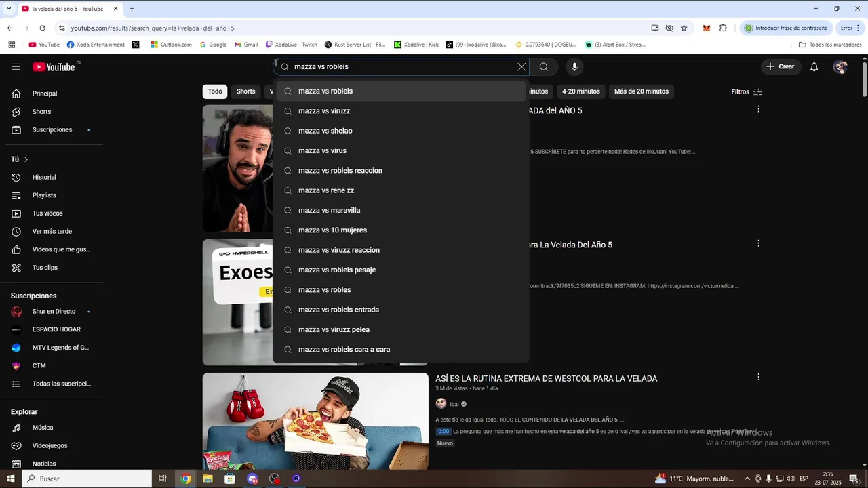The width and height of the screenshot is (868, 488).
Task: Submit search with magnifier button
Action: pos(544,66)
